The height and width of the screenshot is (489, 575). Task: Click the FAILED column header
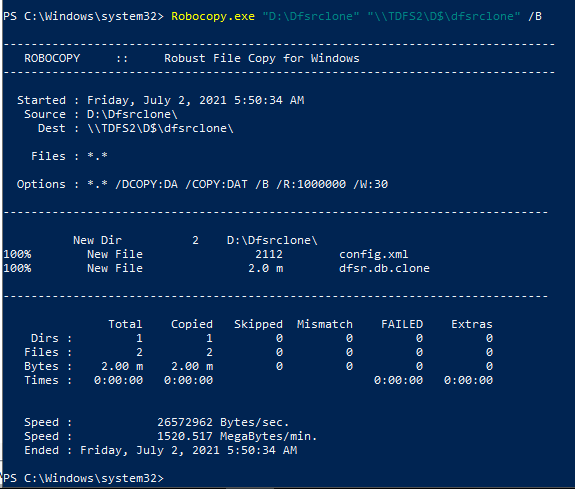[402, 324]
